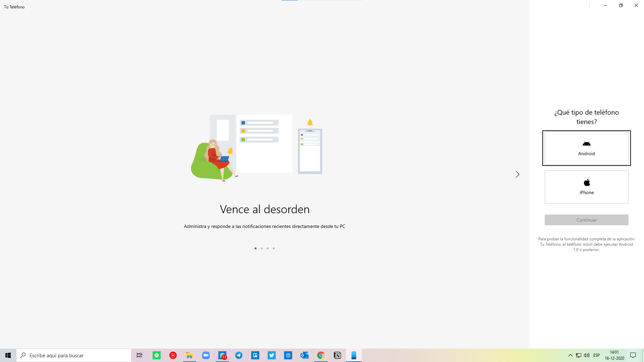This screenshot has width=644, height=362.
Task: Open YouTube Music taskbar icon
Action: tap(173, 355)
